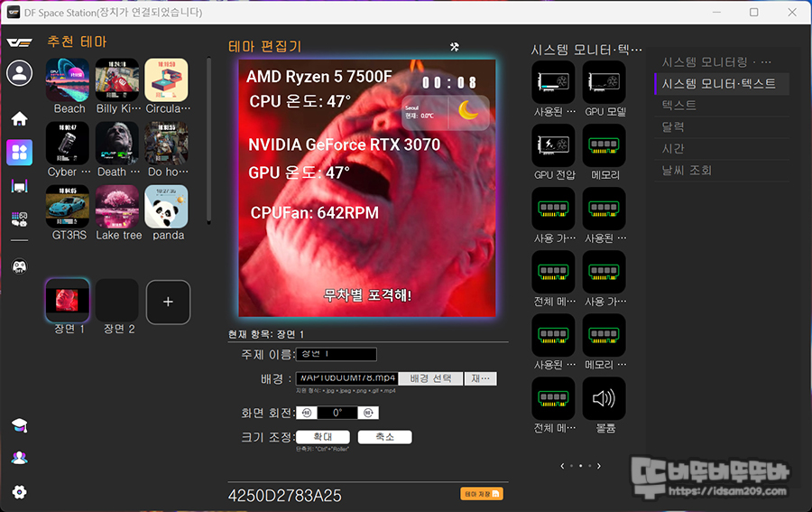Open the monitor display icon in sidebar
This screenshot has height=512, width=812.
[19, 186]
